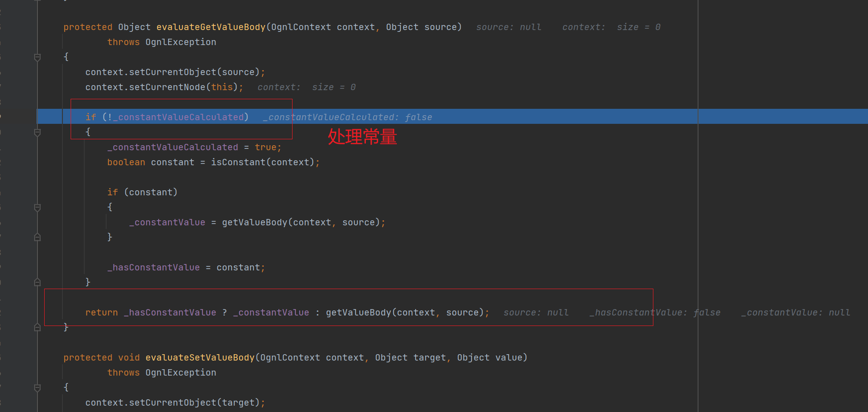
Task: Click _constantValue in the return ternary
Action: [x=271, y=313]
